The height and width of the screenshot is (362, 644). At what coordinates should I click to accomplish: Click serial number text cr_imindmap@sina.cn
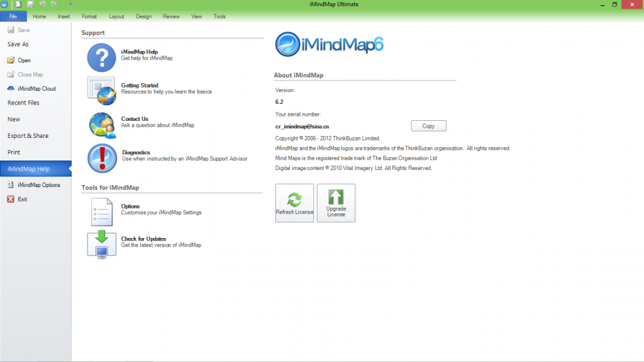coord(302,127)
